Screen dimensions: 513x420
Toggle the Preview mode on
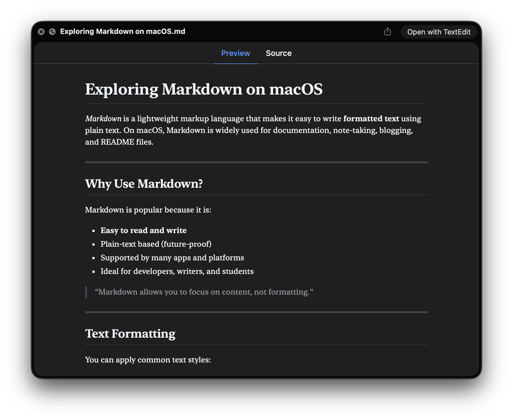click(235, 53)
